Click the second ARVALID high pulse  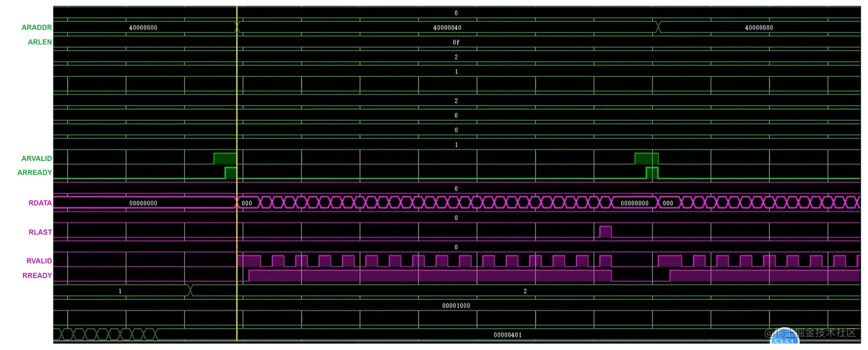[x=646, y=159]
